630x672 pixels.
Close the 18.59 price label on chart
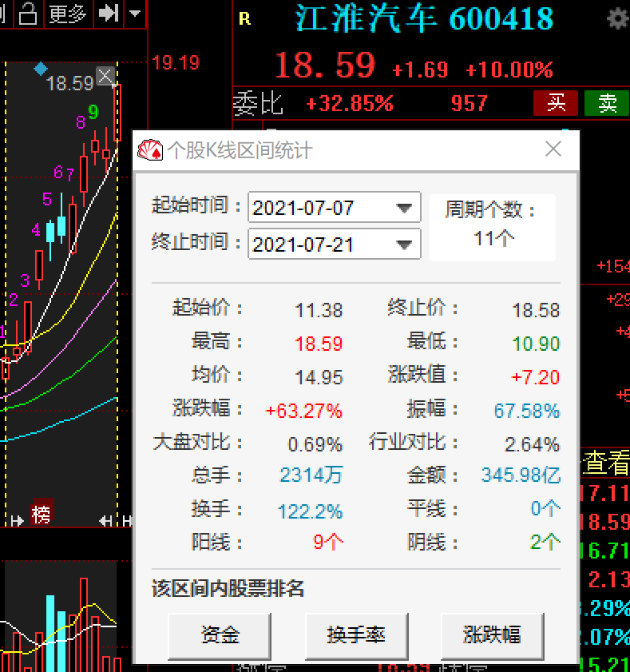pos(105,76)
